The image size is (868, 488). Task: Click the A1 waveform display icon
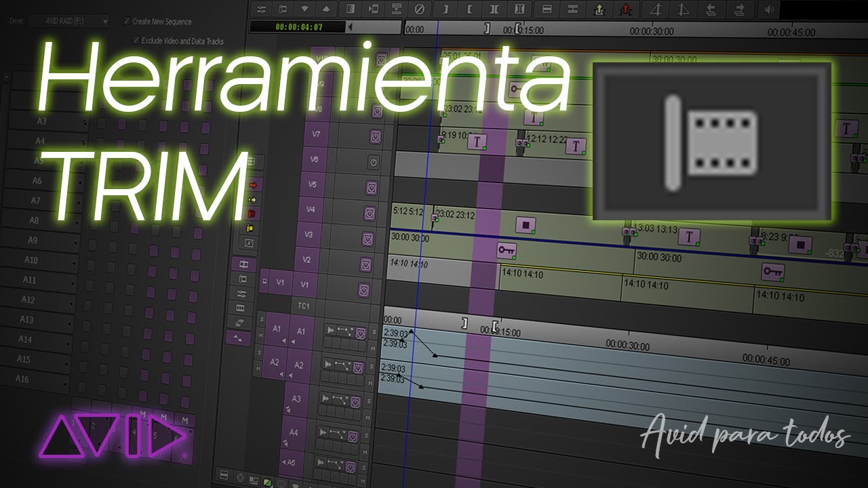331,330
